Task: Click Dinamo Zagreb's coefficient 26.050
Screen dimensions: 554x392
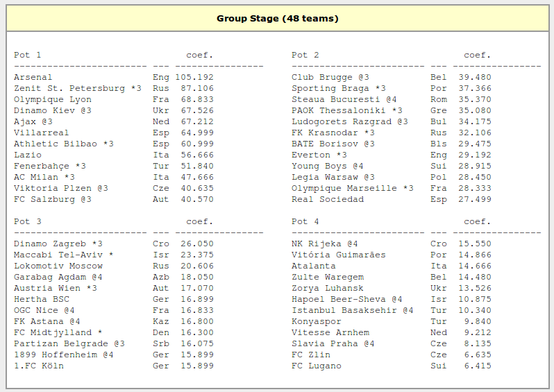Action: click(x=197, y=244)
